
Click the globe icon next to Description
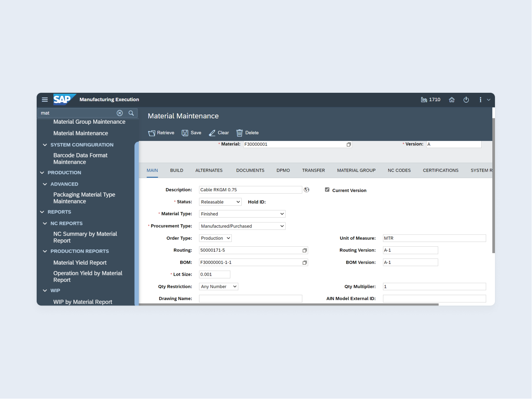(307, 189)
